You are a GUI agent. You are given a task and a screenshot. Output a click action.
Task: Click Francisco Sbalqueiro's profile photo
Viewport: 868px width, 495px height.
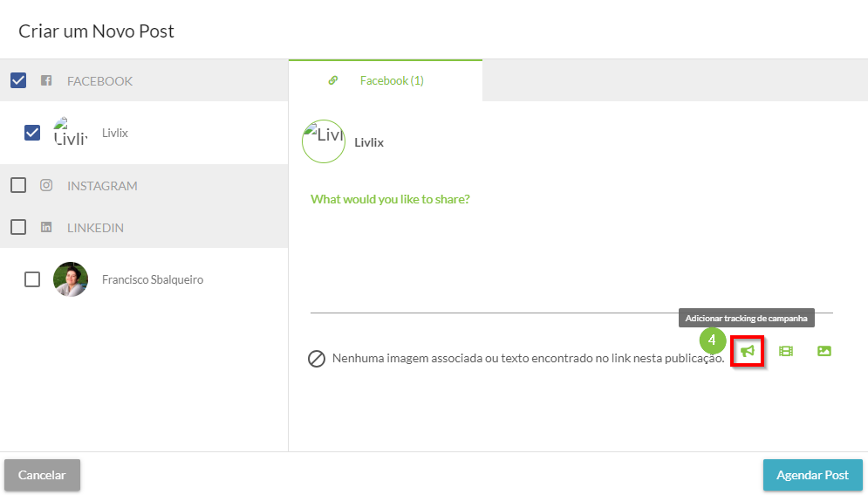(71, 279)
